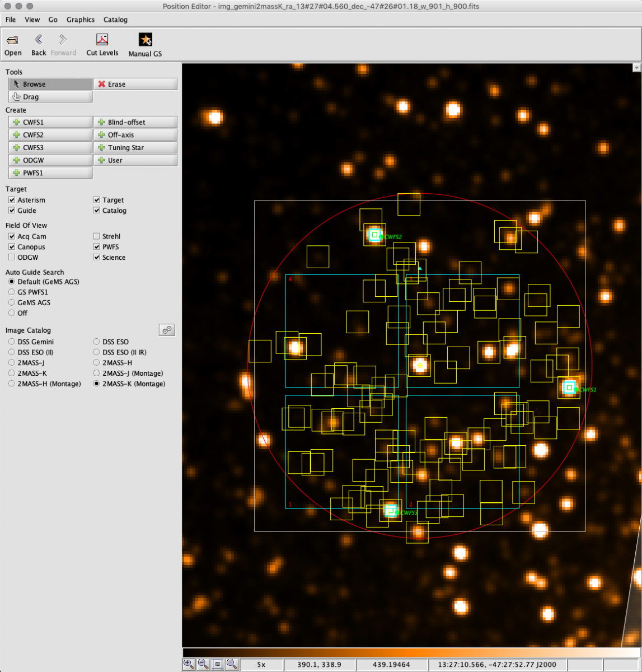Screen dimensions: 642x672
Task: Open the Graphics menu
Action: pyautogui.click(x=81, y=20)
